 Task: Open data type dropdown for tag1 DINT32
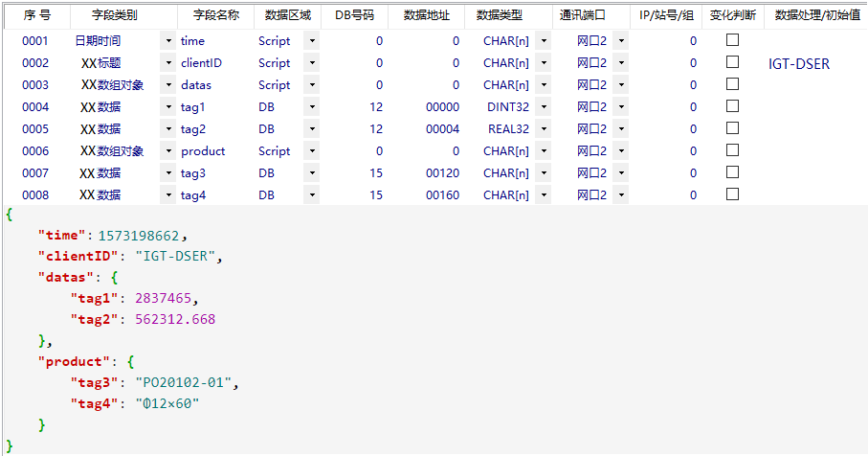543,107
